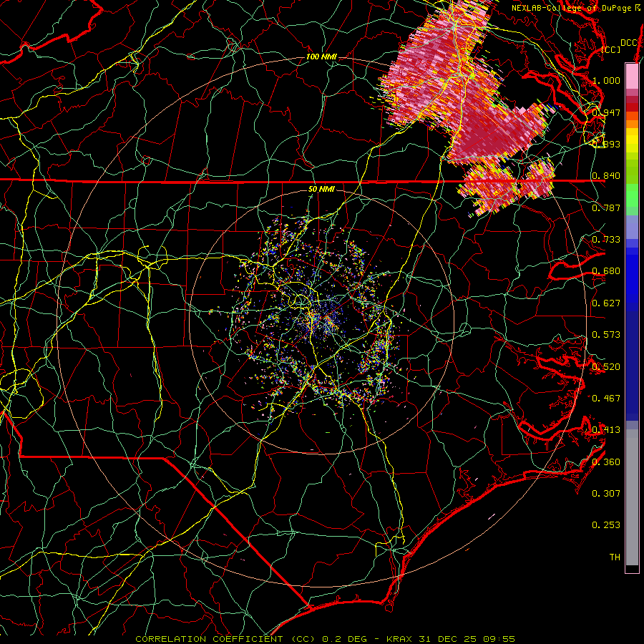Viewport: 644px width, 644px height.
Task: Click the 100 NMI range ring label
Action: [321, 57]
